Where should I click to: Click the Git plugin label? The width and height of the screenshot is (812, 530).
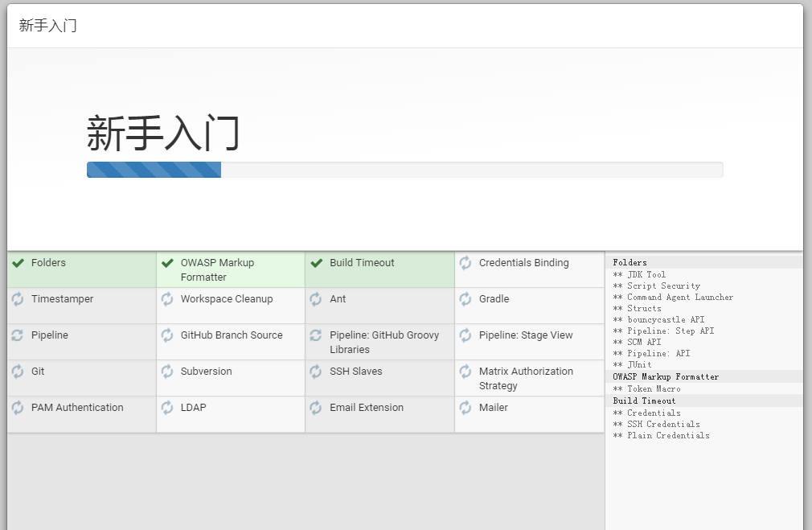(x=38, y=372)
